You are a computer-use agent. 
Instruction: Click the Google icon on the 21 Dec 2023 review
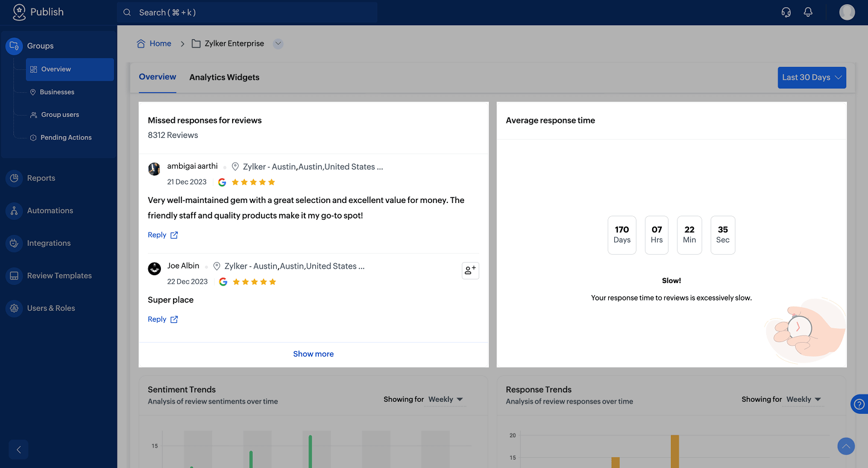[x=222, y=182]
